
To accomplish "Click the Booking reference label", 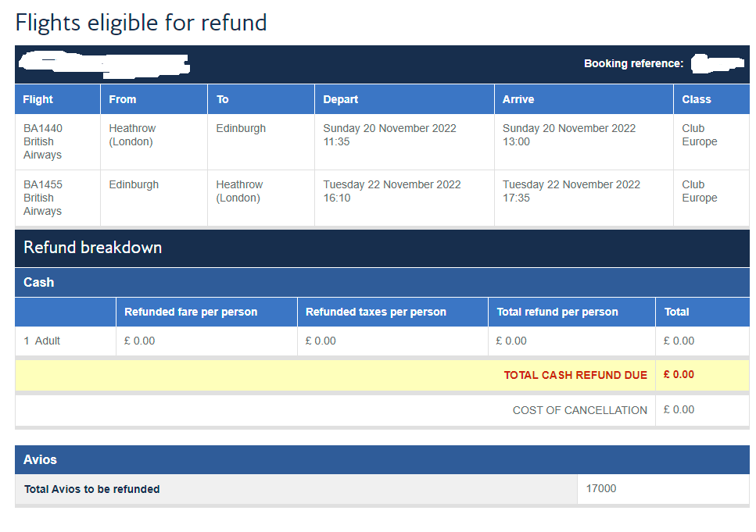I will (x=633, y=63).
